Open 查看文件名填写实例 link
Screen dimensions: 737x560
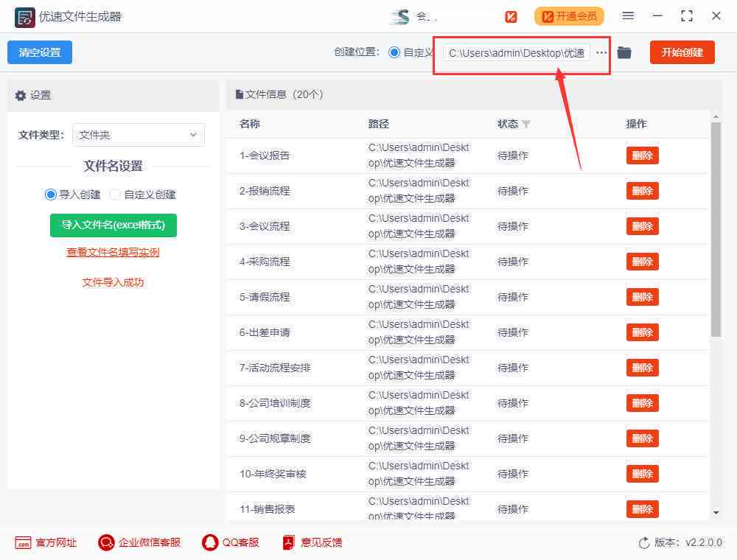113,252
